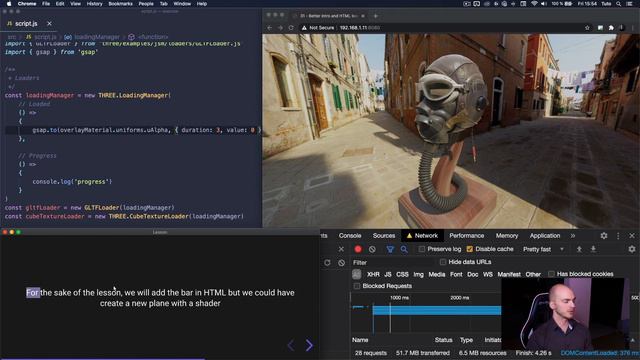Export HAR file with the download arrow

[593, 249]
